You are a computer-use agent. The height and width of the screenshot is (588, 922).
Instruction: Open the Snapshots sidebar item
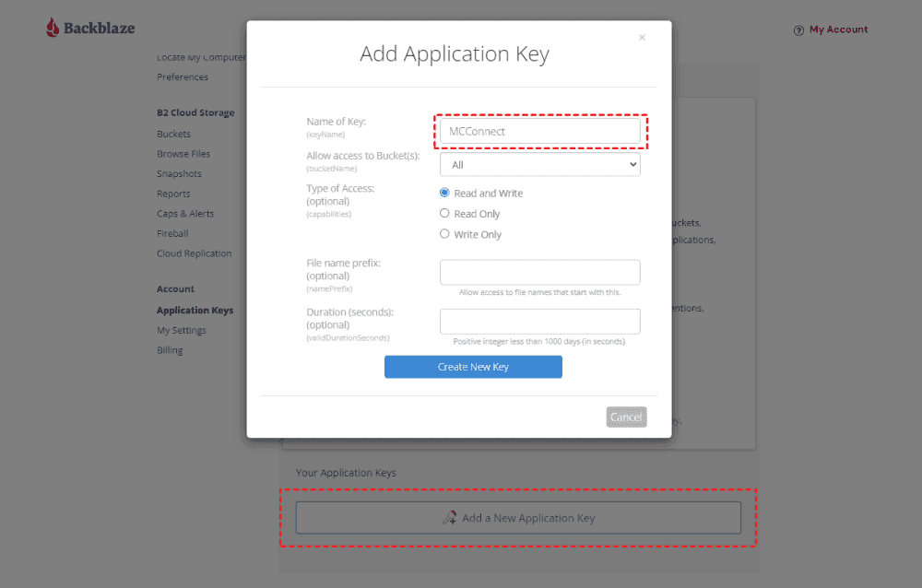click(x=179, y=174)
